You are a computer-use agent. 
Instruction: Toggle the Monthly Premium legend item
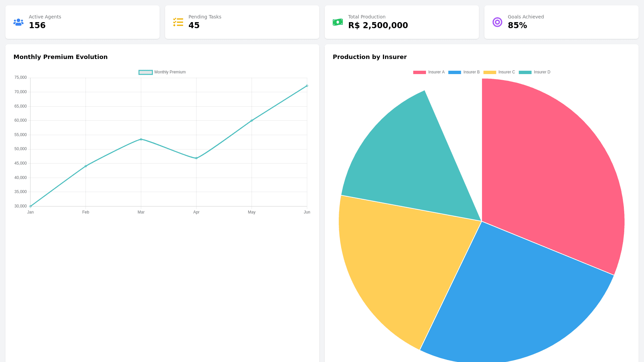162,72
